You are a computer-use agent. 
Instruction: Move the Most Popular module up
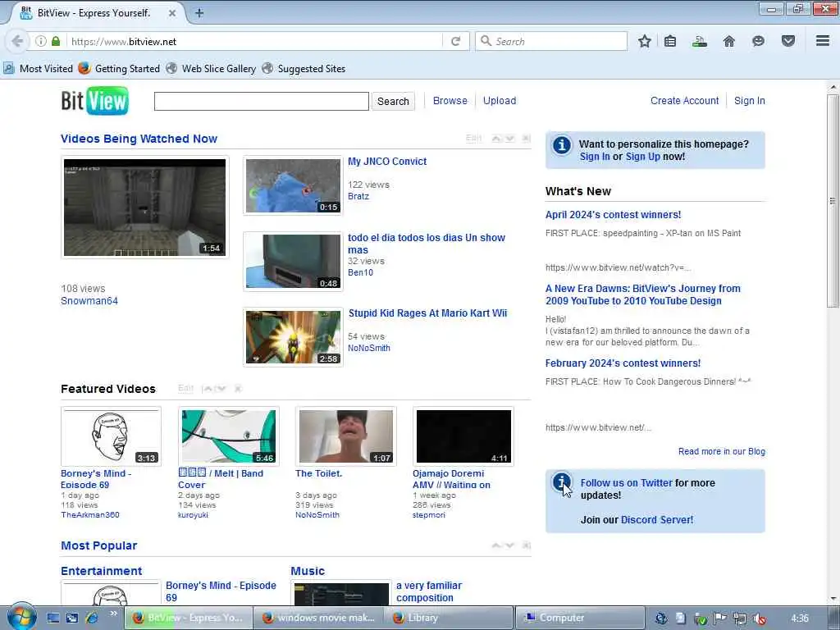click(x=496, y=546)
